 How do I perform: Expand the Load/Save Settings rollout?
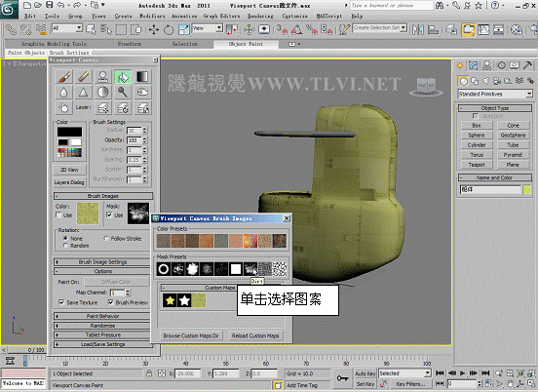click(103, 344)
